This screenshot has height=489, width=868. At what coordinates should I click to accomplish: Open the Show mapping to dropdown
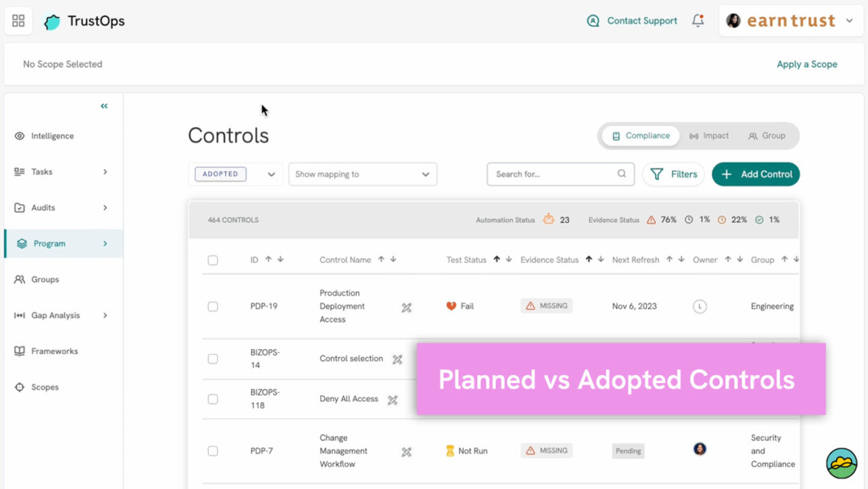click(x=362, y=174)
